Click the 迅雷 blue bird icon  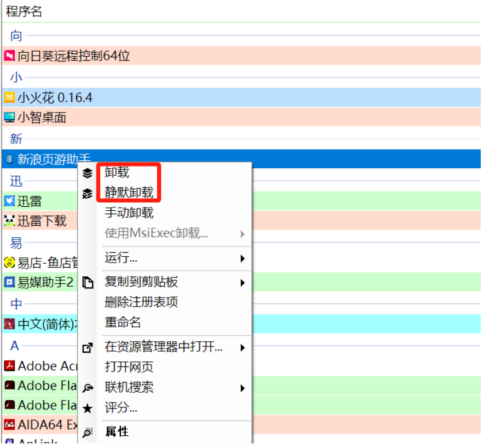(9, 200)
